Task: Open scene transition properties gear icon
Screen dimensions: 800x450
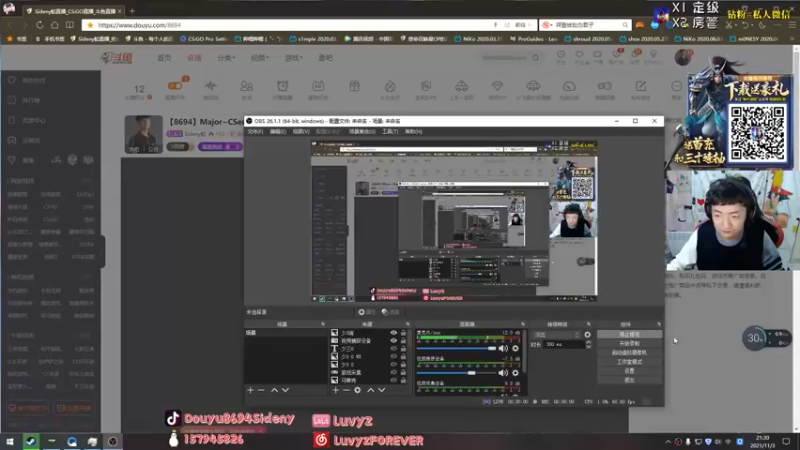Action: pyautogui.click(x=587, y=335)
